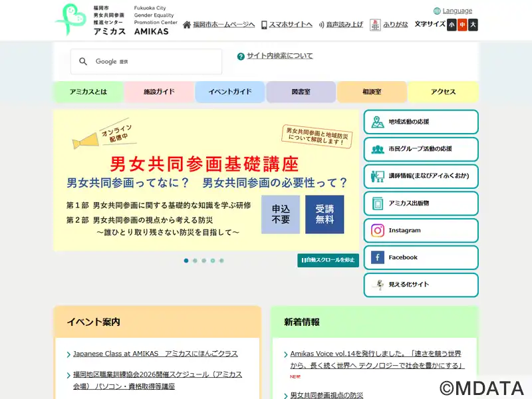
Task: Select the fifth carousel dot
Action: click(x=221, y=261)
